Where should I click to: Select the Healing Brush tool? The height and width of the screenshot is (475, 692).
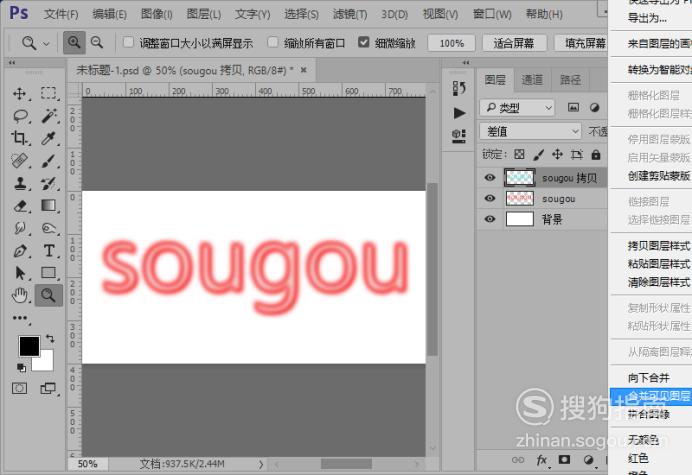pos(20,161)
